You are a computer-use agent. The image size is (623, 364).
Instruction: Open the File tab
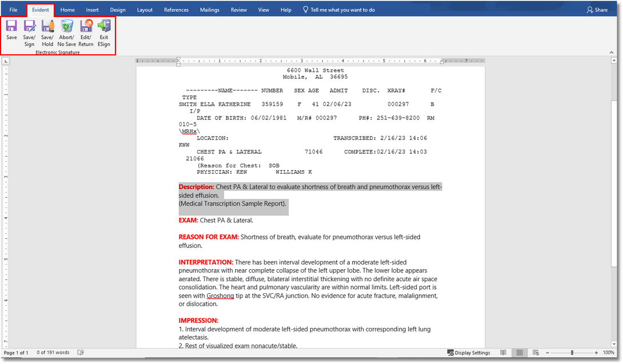click(13, 10)
